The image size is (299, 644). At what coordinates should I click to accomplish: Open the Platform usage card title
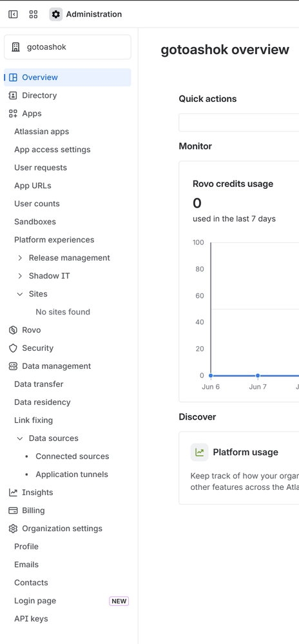(x=246, y=452)
